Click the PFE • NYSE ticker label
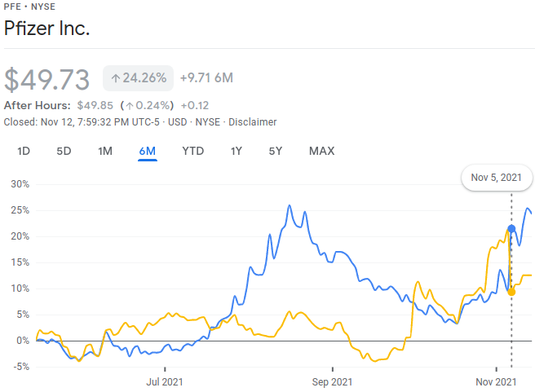 (31, 7)
